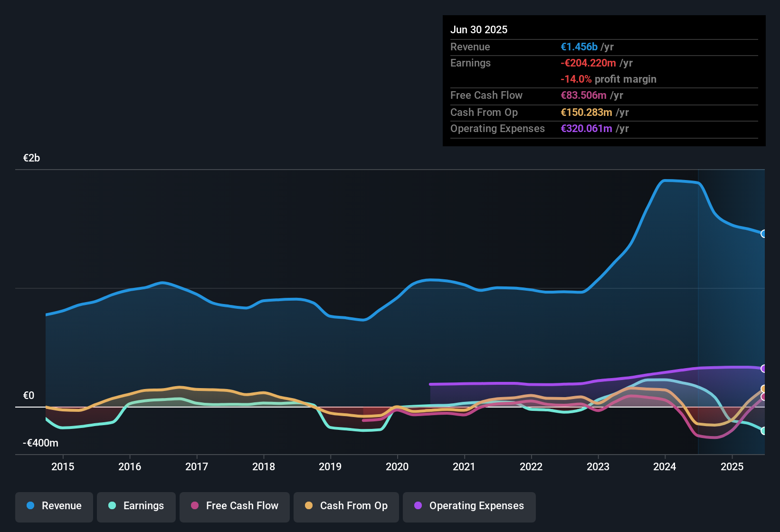Click the blue Revenue dot icon in legend
This screenshot has height=532, width=780.
30,506
